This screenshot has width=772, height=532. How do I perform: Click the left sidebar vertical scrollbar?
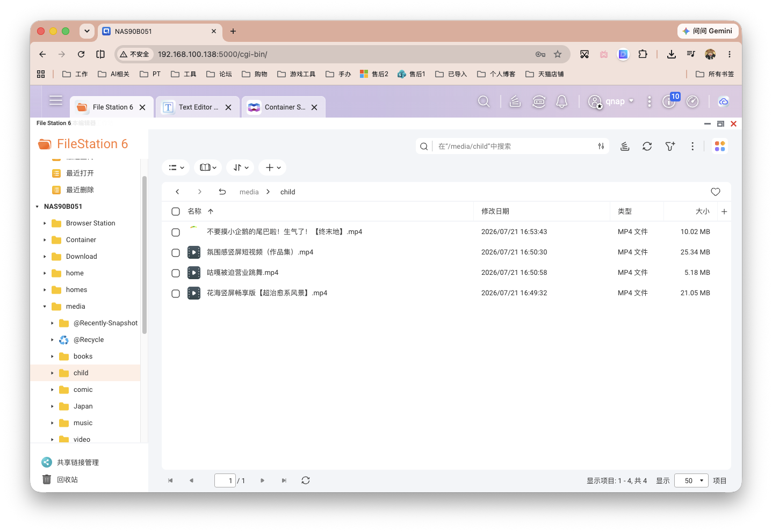pyautogui.click(x=144, y=255)
